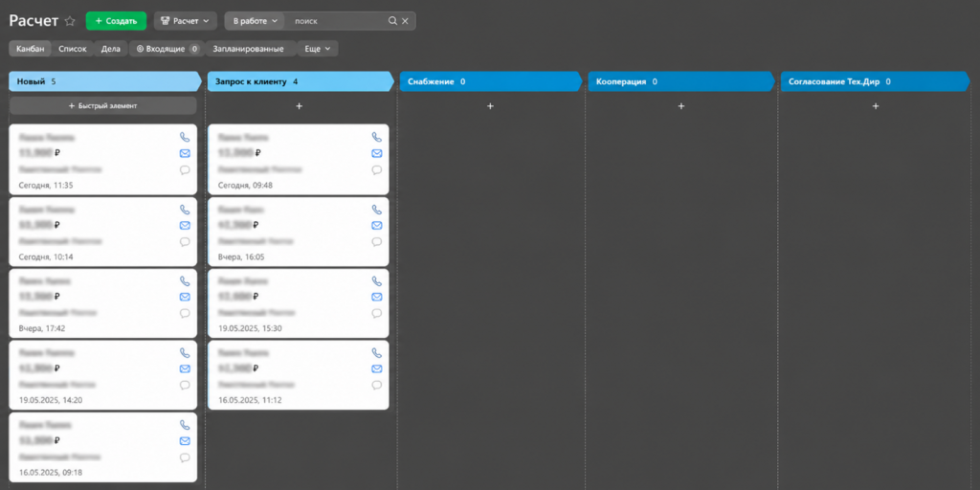Email from the Вчера, 17:42 card
Image resolution: width=980 pixels, height=490 pixels.
[185, 297]
